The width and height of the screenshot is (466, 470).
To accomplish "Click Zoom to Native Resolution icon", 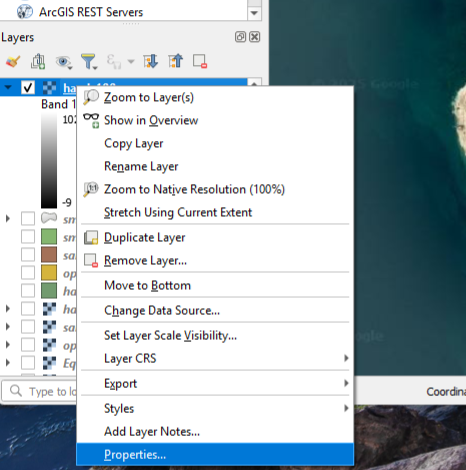I will (x=91, y=189).
